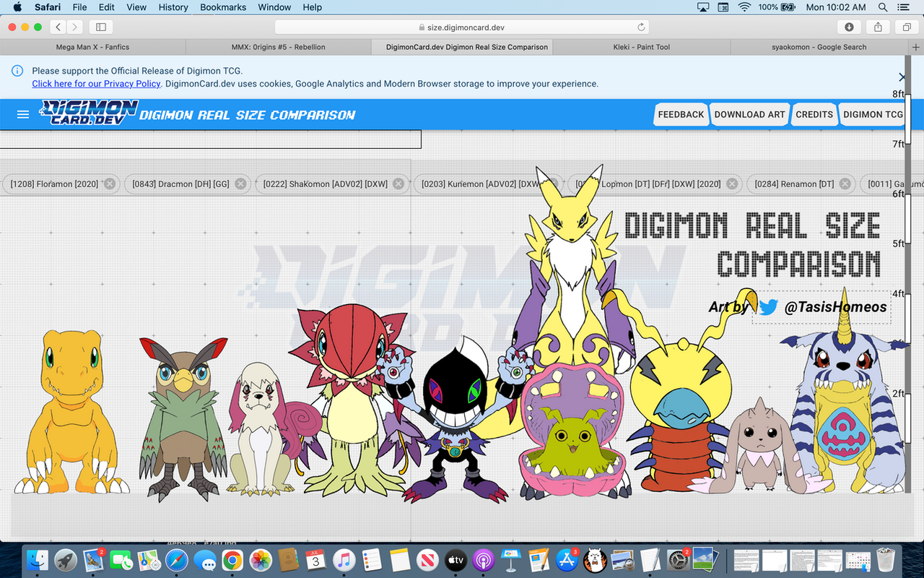Open the @TasisHomeos Twitter link
Image resolution: width=924 pixels, height=578 pixels.
pyautogui.click(x=835, y=307)
